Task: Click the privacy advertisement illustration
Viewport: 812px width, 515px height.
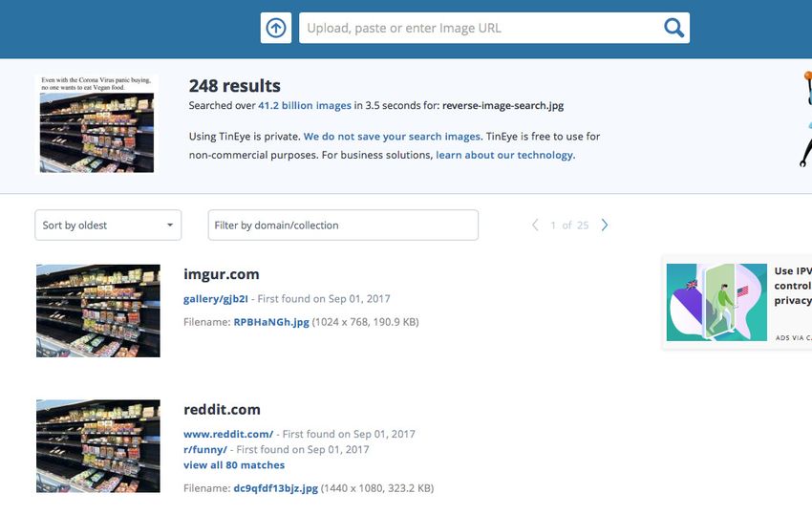Action: point(716,303)
